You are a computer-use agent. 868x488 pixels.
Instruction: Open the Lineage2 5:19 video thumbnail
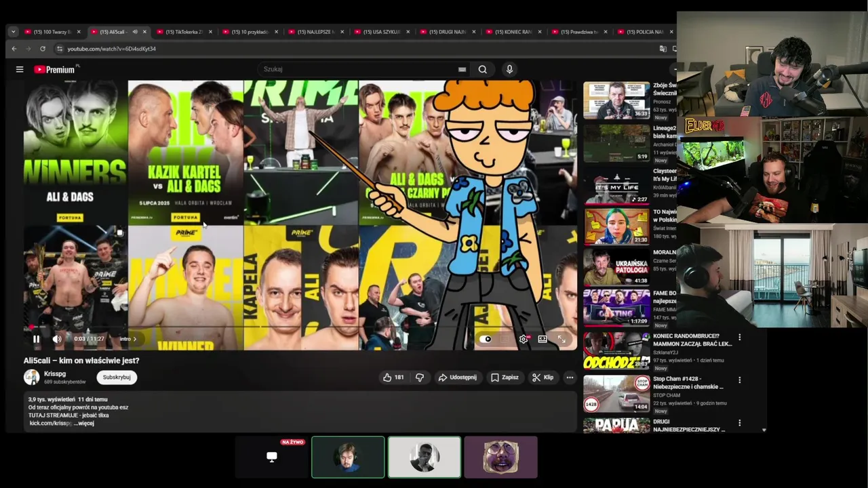pyautogui.click(x=616, y=142)
